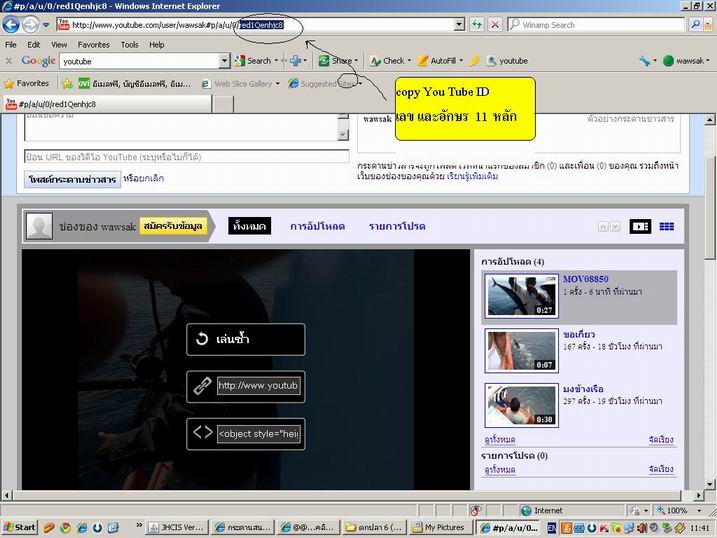Open the ขอเกี่ยว video thumbnail

click(x=521, y=350)
